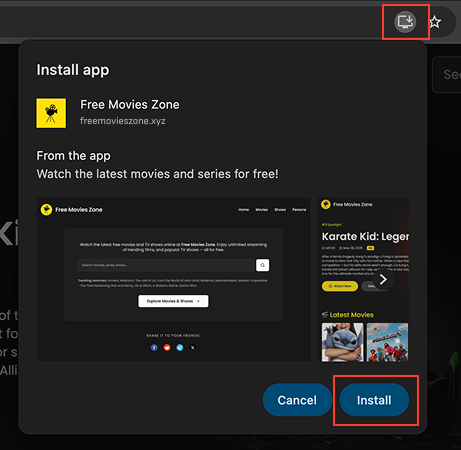Click the Install button

coord(374,400)
